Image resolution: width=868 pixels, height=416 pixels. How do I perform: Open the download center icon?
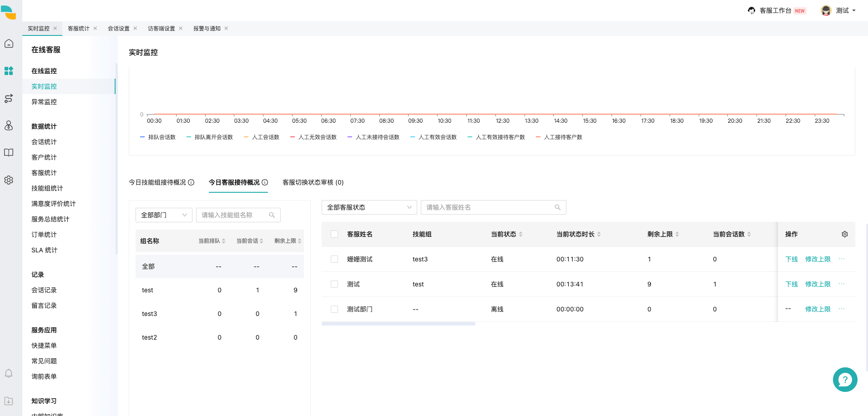coord(9,401)
